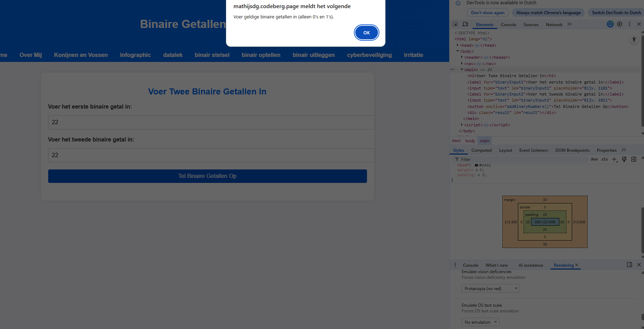The height and width of the screenshot is (329, 644).
Task: Open the DOM Breakpoints tab
Action: pos(572,150)
